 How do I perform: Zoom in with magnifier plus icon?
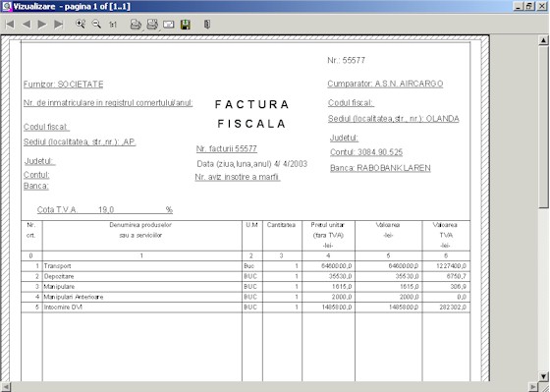(81, 24)
